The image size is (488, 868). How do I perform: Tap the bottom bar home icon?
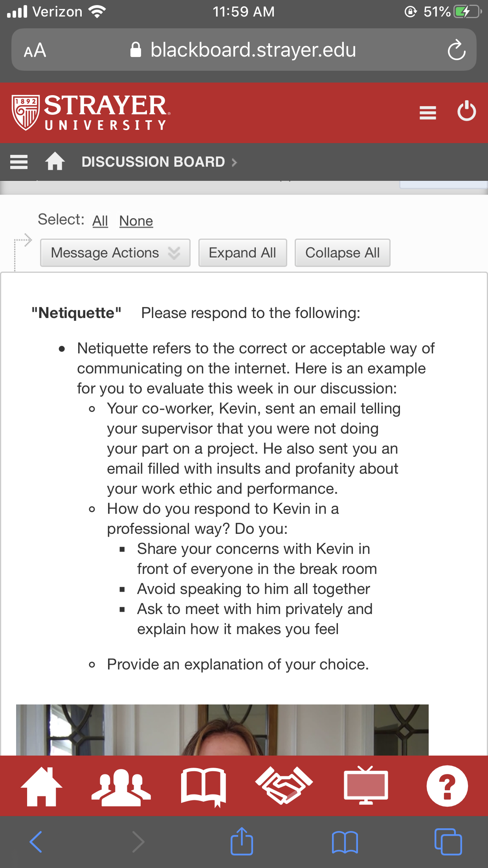42,786
